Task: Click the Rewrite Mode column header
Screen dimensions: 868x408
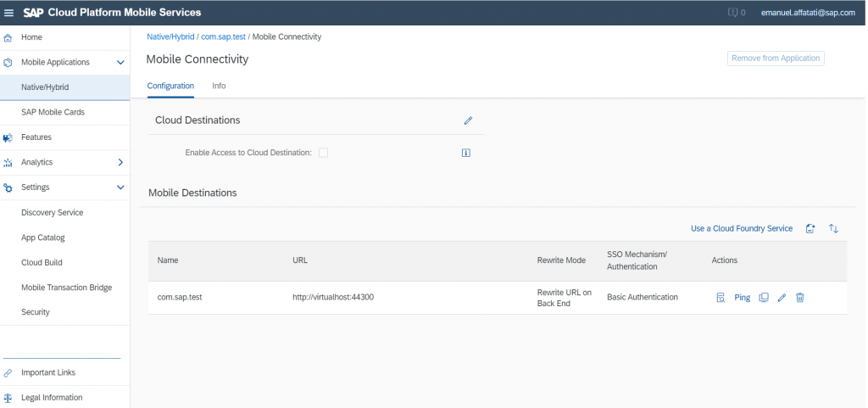Action: click(x=561, y=260)
